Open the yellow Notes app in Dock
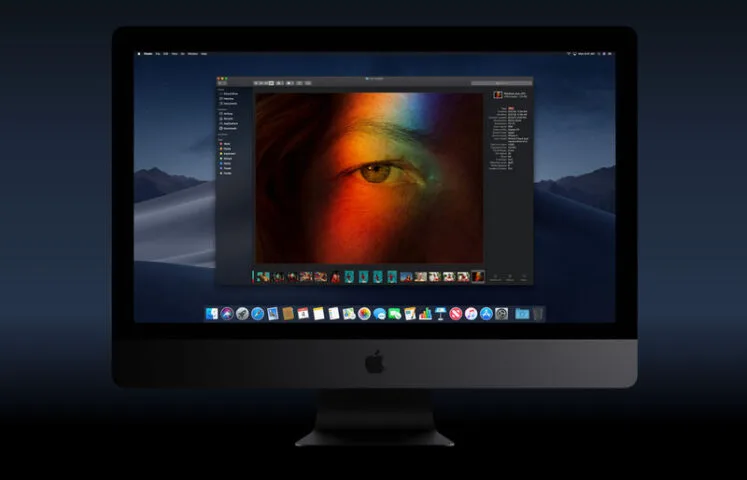 point(318,314)
